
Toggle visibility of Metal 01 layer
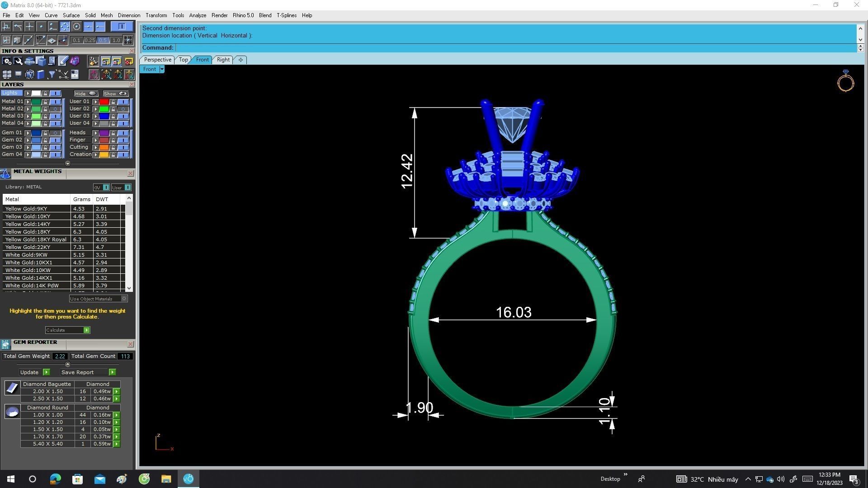point(55,102)
